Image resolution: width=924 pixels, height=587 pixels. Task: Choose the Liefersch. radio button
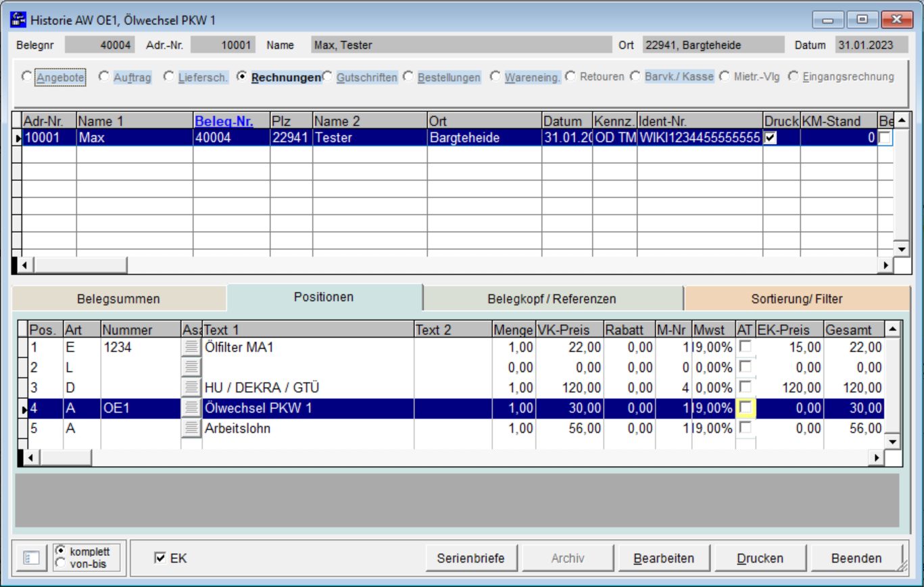[x=168, y=77]
